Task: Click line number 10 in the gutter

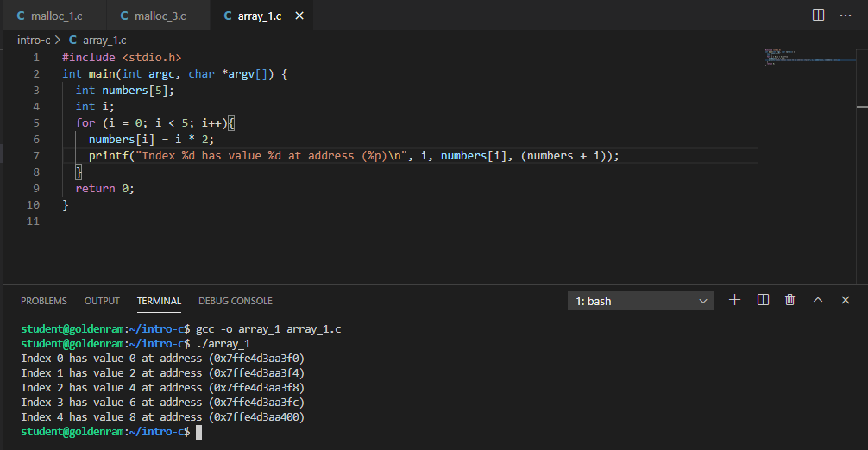Action: (33, 205)
